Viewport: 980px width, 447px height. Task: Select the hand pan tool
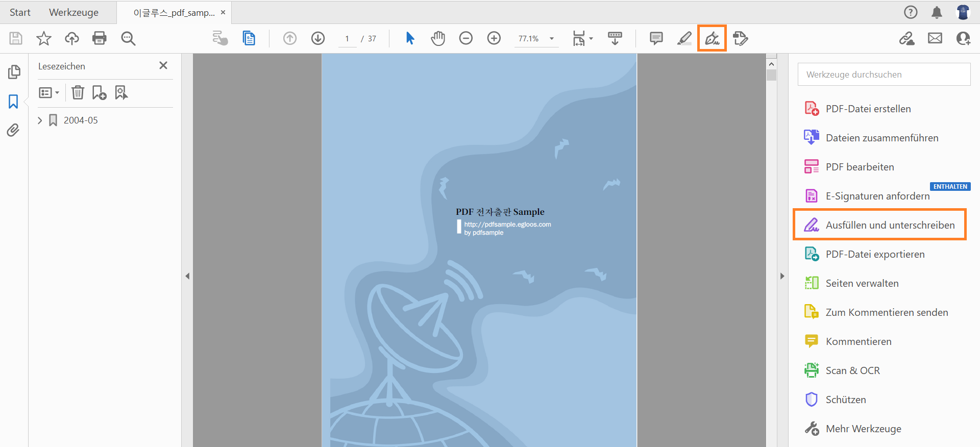438,38
